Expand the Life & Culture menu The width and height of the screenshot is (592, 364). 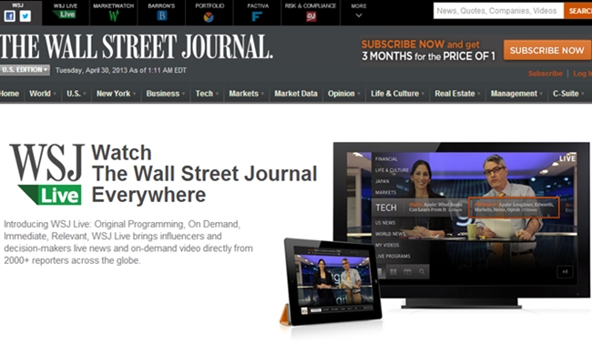click(397, 94)
